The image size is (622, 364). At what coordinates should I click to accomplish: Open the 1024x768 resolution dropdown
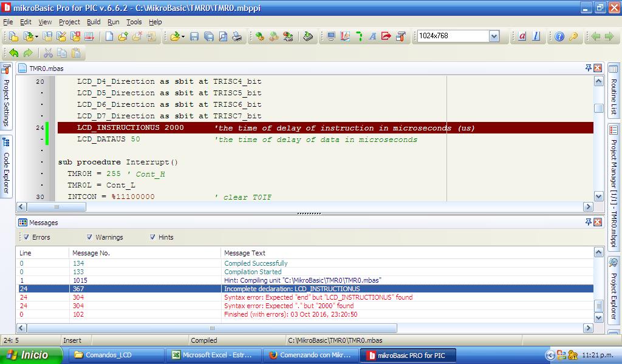494,36
